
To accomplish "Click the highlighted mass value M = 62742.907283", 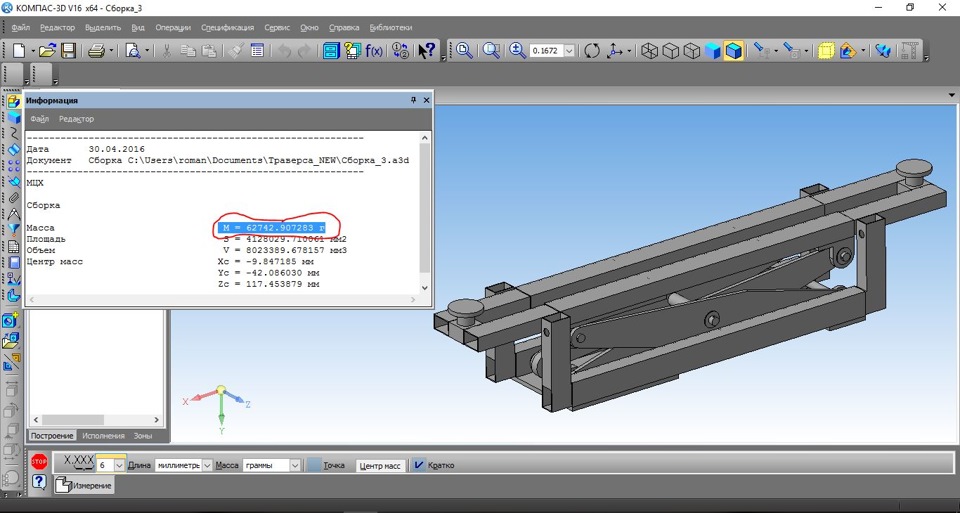I will (272, 228).
